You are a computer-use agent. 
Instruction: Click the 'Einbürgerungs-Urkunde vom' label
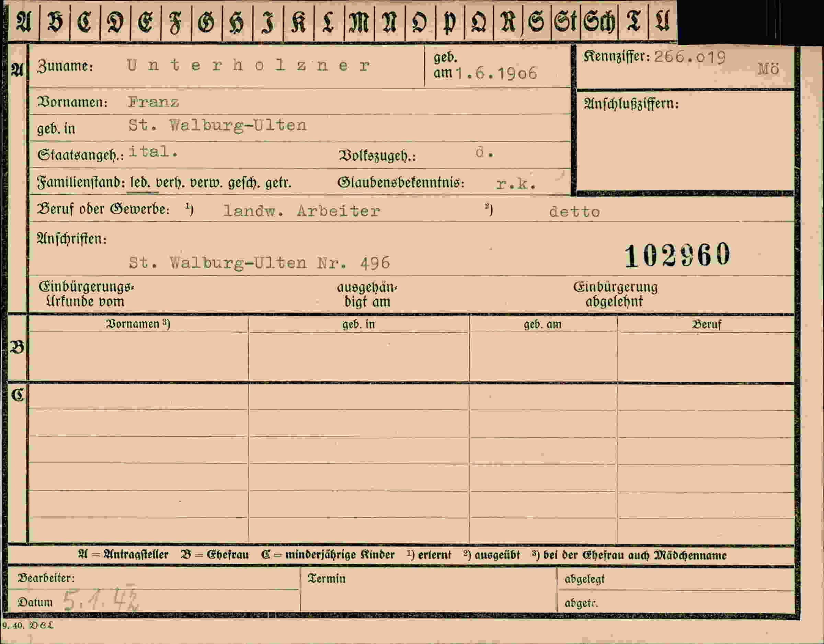[x=86, y=294]
